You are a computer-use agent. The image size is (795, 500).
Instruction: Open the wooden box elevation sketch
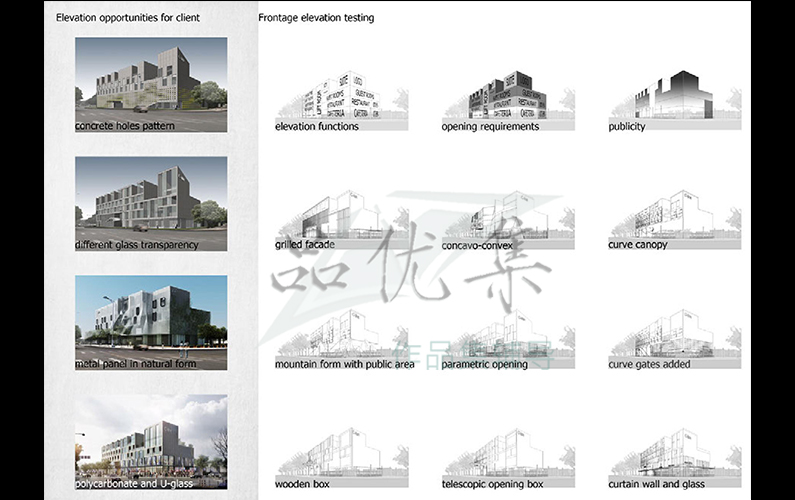coord(341,450)
